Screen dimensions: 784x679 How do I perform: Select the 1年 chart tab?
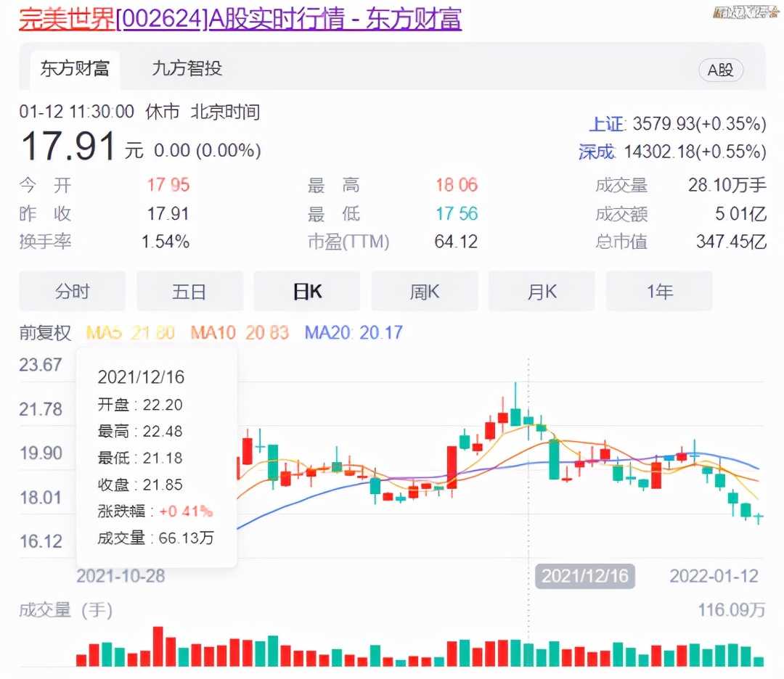[659, 292]
